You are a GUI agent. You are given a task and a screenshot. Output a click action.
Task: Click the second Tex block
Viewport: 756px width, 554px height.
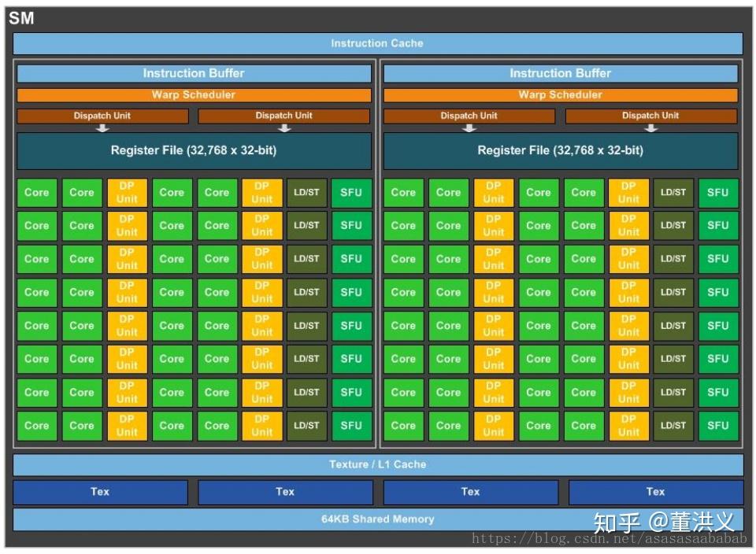tap(284, 491)
